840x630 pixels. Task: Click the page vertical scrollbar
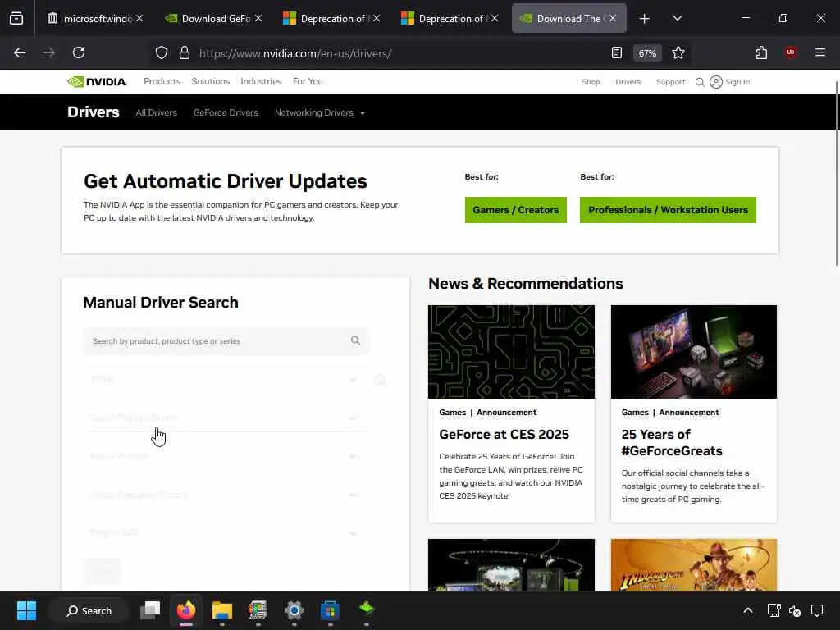pos(836,173)
